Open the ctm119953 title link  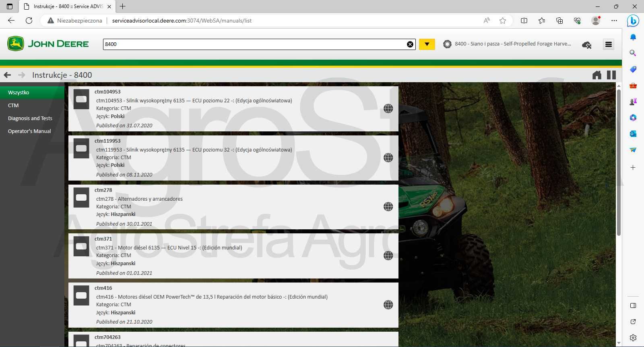pos(107,141)
